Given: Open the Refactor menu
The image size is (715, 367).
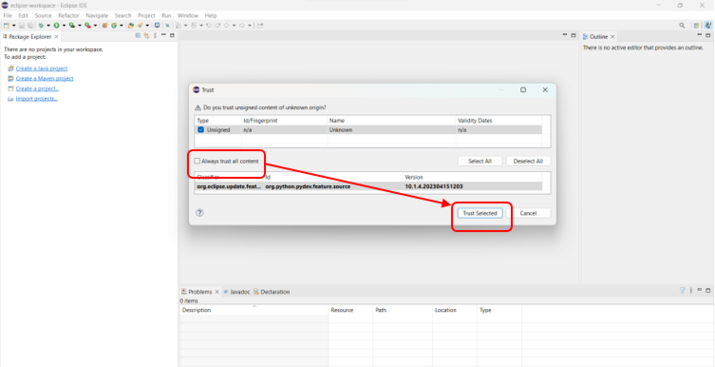Looking at the screenshot, I should (x=69, y=16).
